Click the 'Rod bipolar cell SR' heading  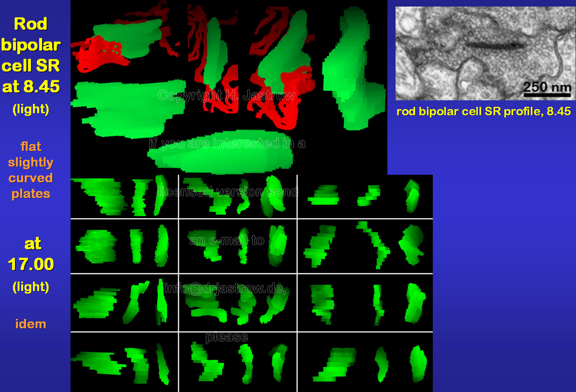[x=31, y=45]
